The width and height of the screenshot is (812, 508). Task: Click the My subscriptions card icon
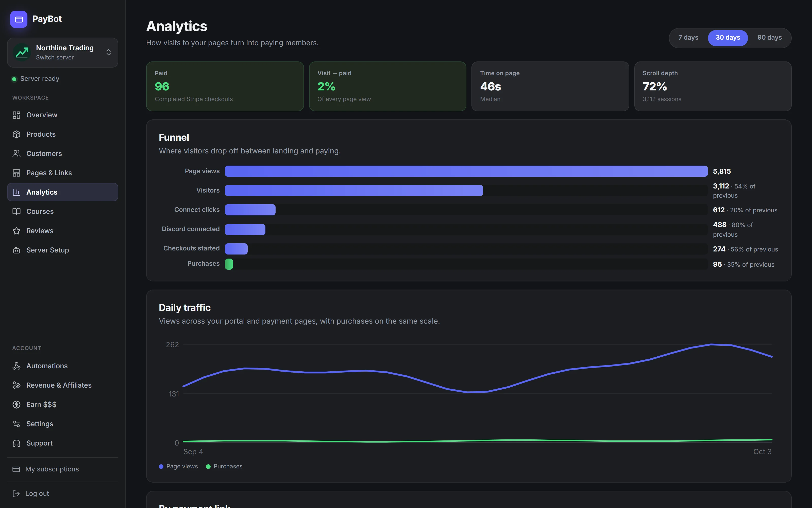click(16, 469)
